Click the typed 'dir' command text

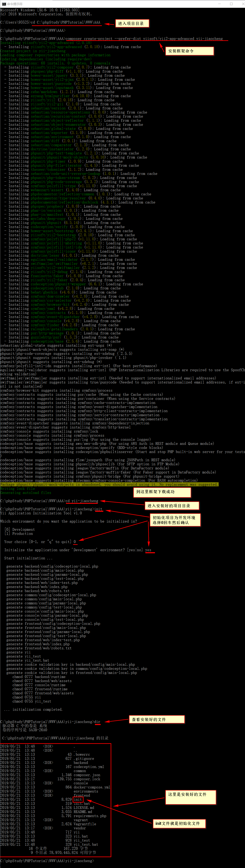pyautogui.click(x=97, y=722)
